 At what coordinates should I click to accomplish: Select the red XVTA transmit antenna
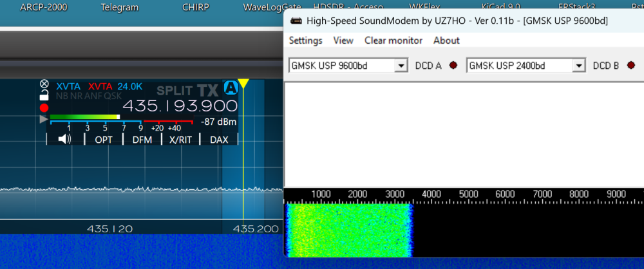pos(100,86)
